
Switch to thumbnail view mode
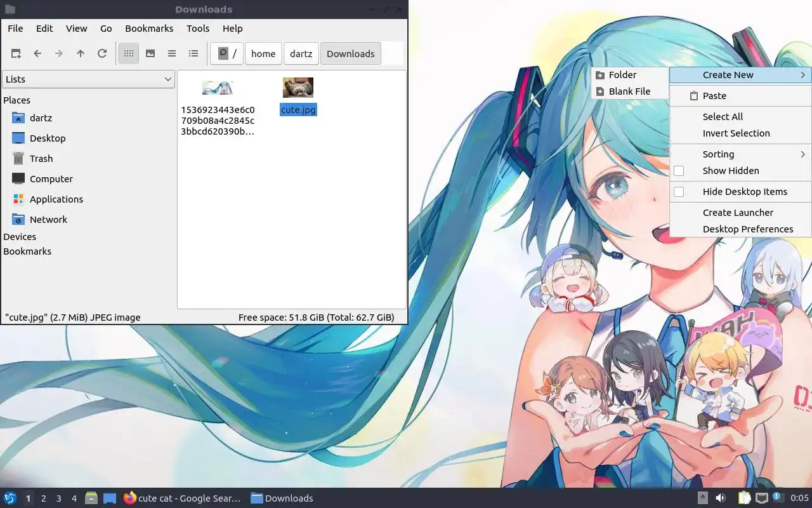click(150, 54)
